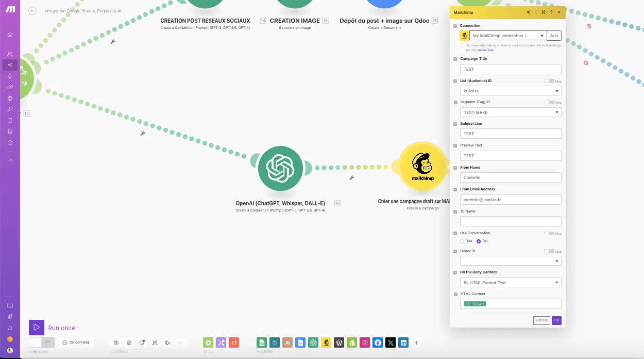644x359 pixels.
Task: Open the Home icon in sidebar
Action: [x=10, y=35]
